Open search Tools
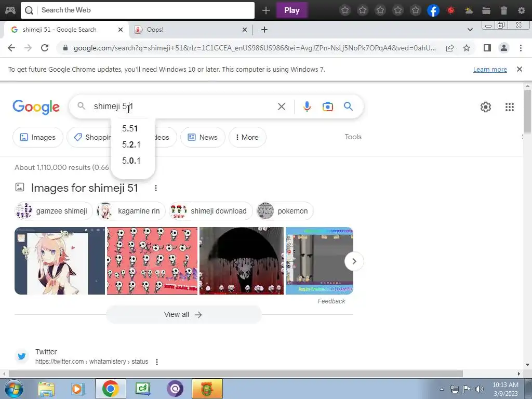Screen dimensions: 532x399 point(353,137)
